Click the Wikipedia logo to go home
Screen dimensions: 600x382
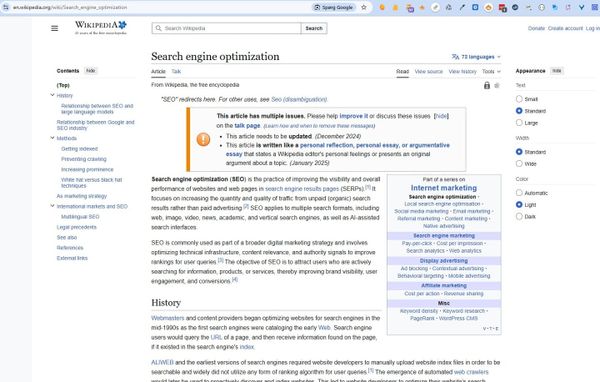[101, 28]
